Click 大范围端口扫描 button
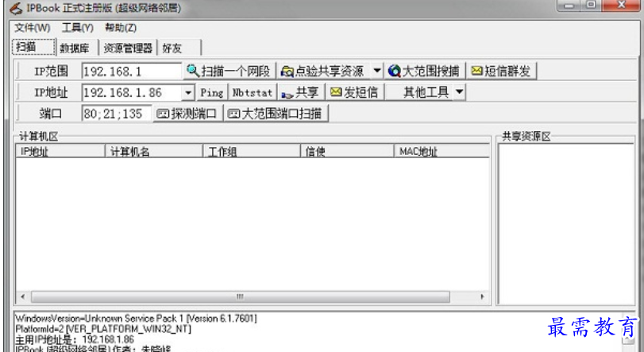Image resolution: width=644 pixels, height=352 pixels. 276,114
